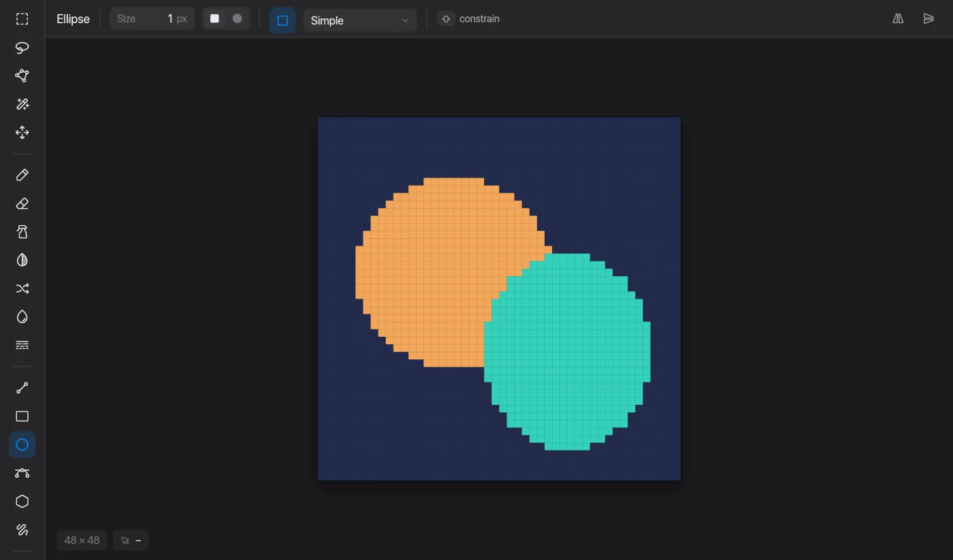
Task: Select the bottom-most brush stroke tool
Action: (x=22, y=529)
